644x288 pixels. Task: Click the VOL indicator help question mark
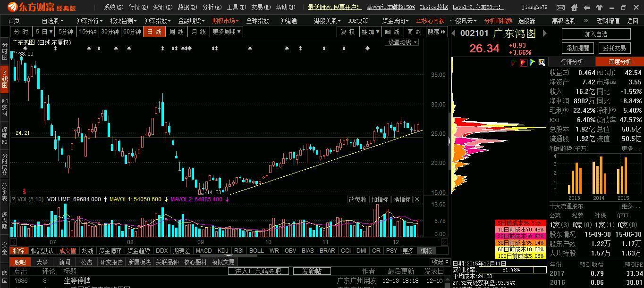(13, 199)
